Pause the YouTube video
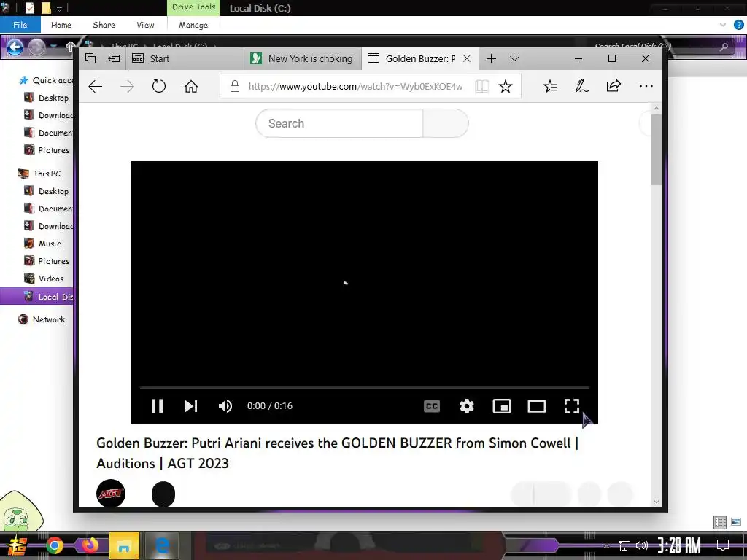747x560 pixels. click(158, 406)
